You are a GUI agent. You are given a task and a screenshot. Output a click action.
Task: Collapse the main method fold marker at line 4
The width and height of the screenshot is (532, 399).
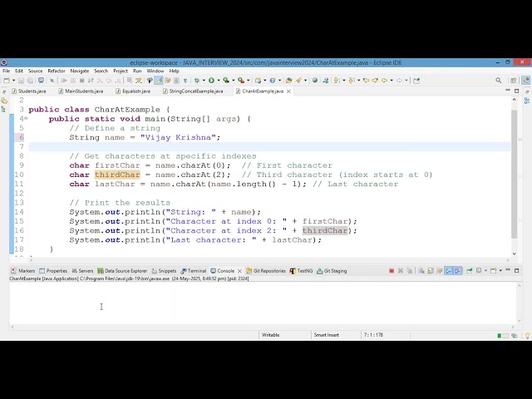point(26,118)
